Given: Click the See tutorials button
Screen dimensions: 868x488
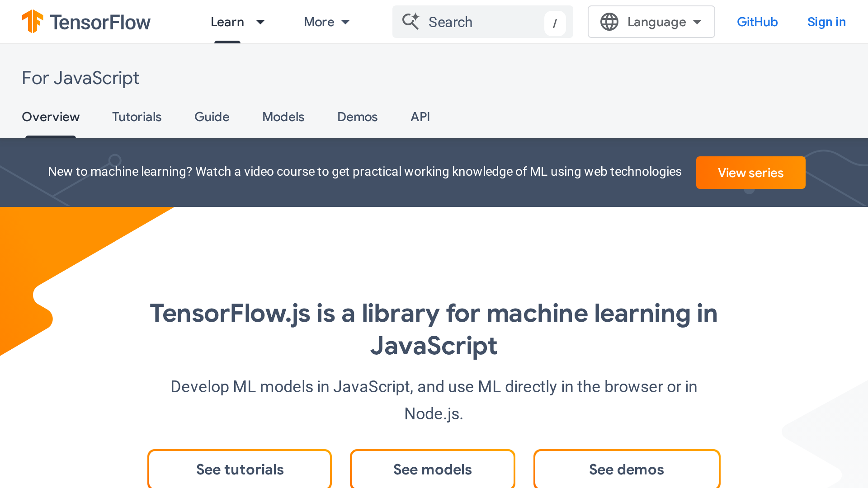Looking at the screenshot, I should tap(240, 469).
